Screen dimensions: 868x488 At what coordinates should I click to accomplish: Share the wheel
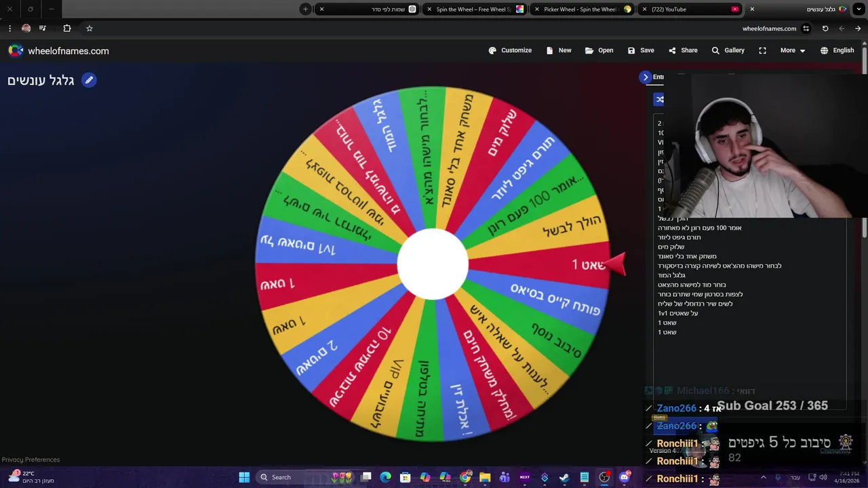click(x=683, y=50)
